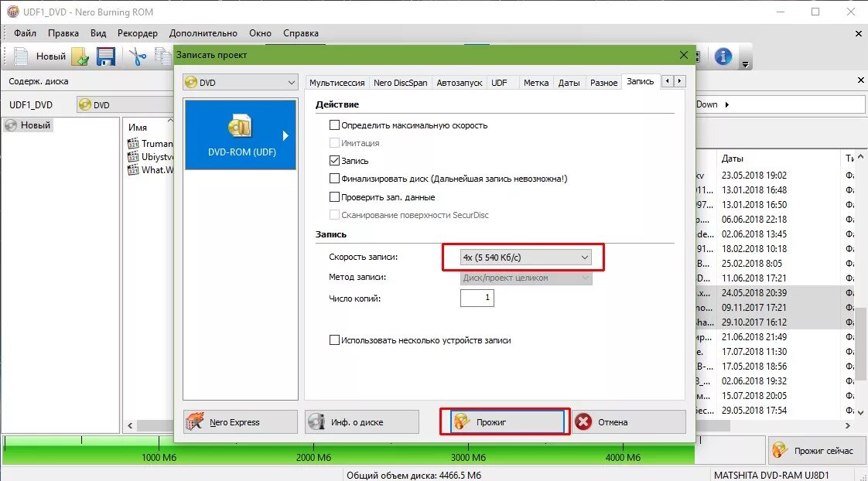868x481 pixels.
Task: Click file browser scrollbar down arrow
Action: point(860,412)
